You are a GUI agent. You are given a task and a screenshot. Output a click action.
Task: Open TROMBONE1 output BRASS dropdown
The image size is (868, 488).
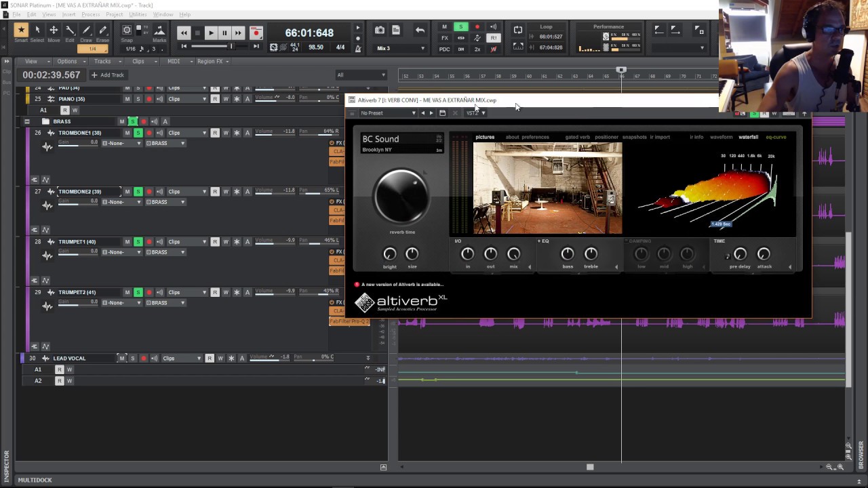(x=165, y=144)
